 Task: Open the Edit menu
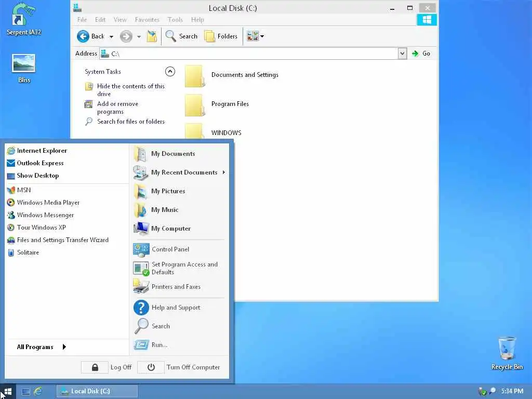click(100, 20)
